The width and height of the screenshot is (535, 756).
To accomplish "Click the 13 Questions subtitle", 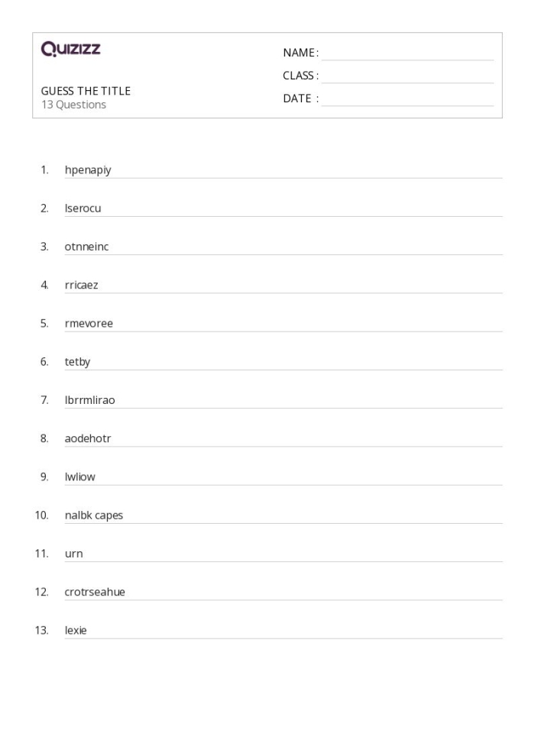I will 73,105.
